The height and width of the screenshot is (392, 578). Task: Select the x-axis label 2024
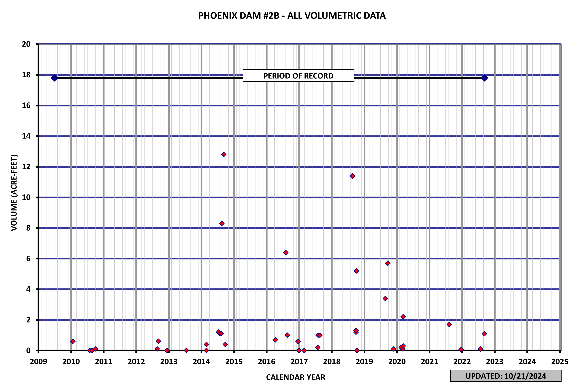coord(527,361)
